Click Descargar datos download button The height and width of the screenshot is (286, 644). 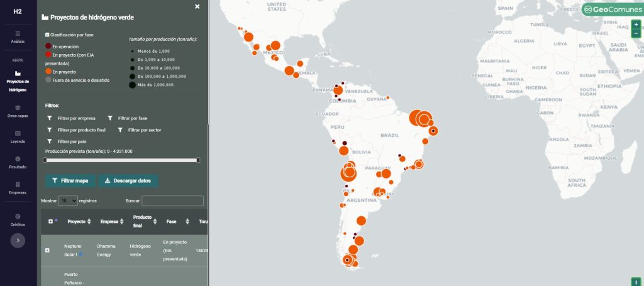pos(128,180)
